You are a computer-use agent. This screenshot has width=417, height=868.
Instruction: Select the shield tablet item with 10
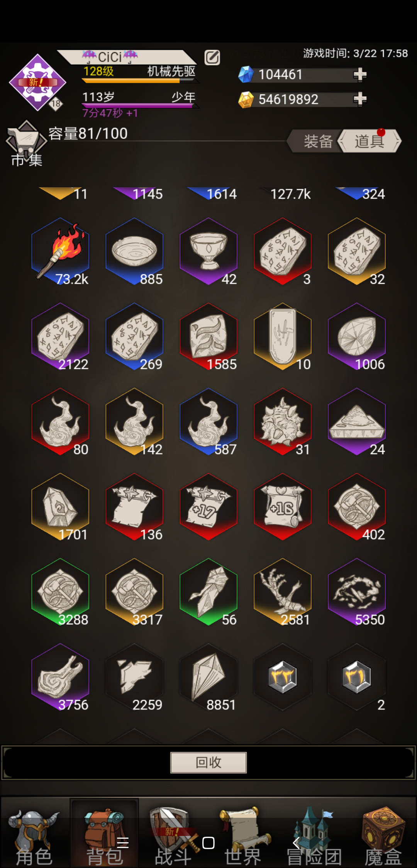[x=283, y=336]
